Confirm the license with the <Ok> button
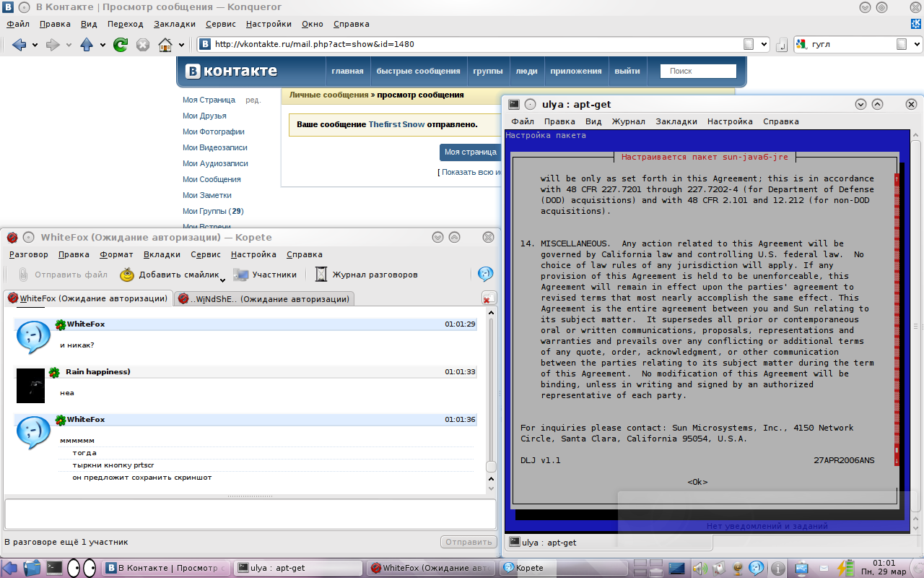This screenshot has height=578, width=924. click(x=697, y=482)
